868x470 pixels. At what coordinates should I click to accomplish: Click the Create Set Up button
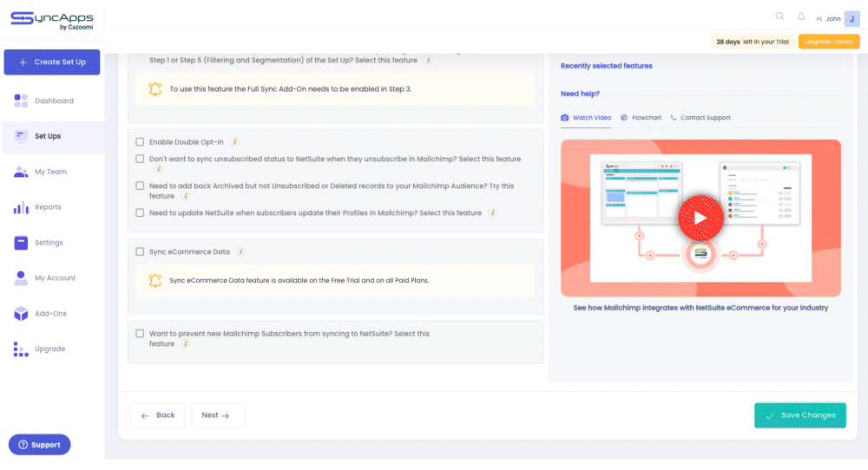[x=52, y=62]
